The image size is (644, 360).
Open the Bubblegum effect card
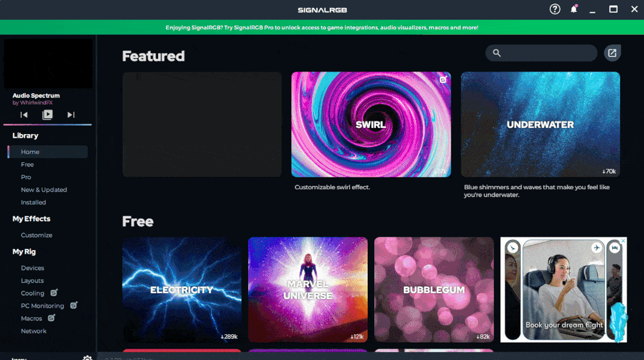[434, 290]
